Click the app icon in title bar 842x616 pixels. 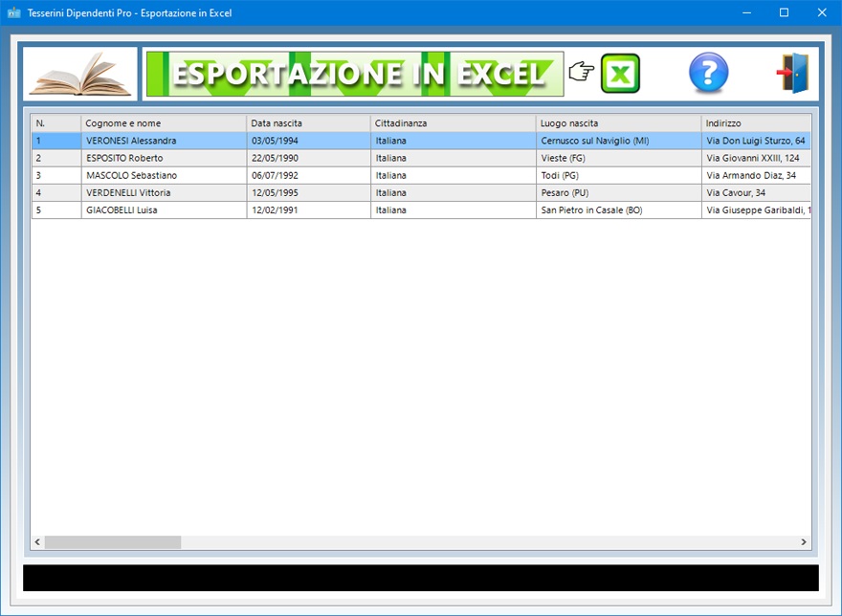pos(14,12)
